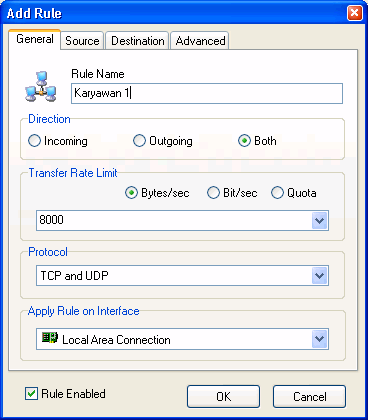Expand the Local Area Connection dropdown arrow

pos(320,339)
